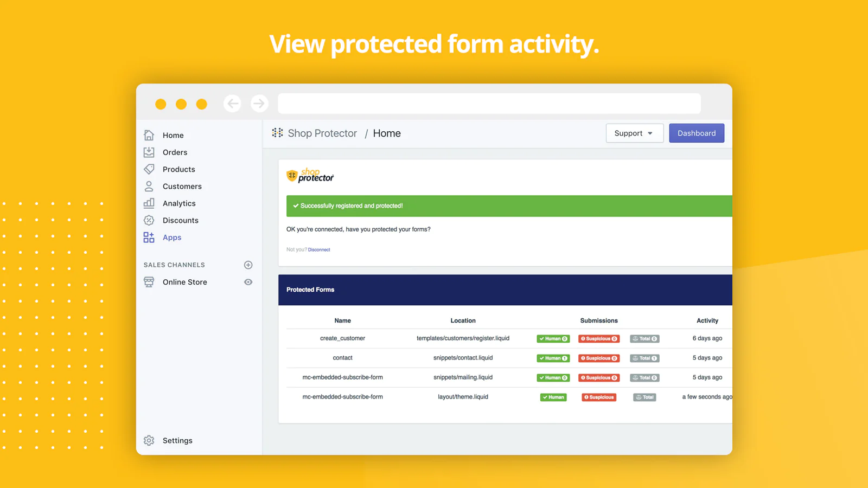Click SALES CHANNELS section heading
868x488 pixels.
click(174, 265)
